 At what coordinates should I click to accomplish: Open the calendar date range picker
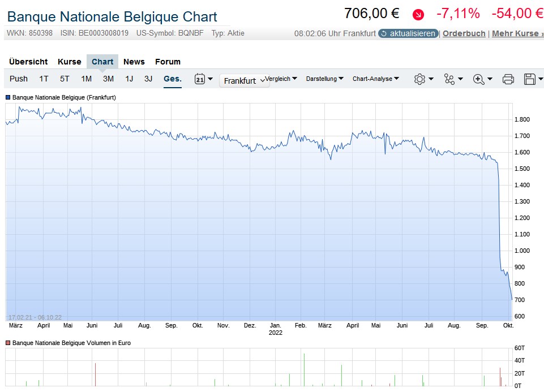coord(203,79)
